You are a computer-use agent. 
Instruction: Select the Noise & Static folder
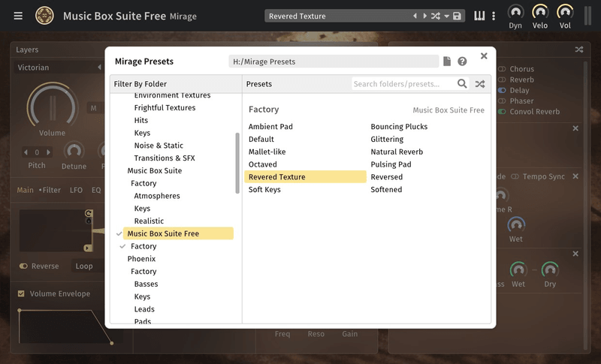tap(159, 146)
